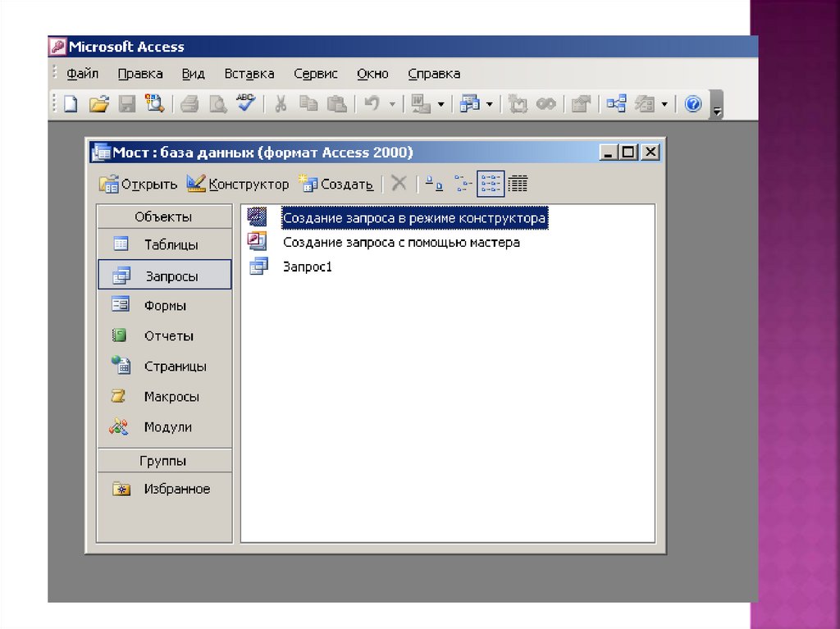Viewport: 840px width, 629px height.
Task: Select 'Создание запроса с помощью мастера'
Action: point(401,242)
